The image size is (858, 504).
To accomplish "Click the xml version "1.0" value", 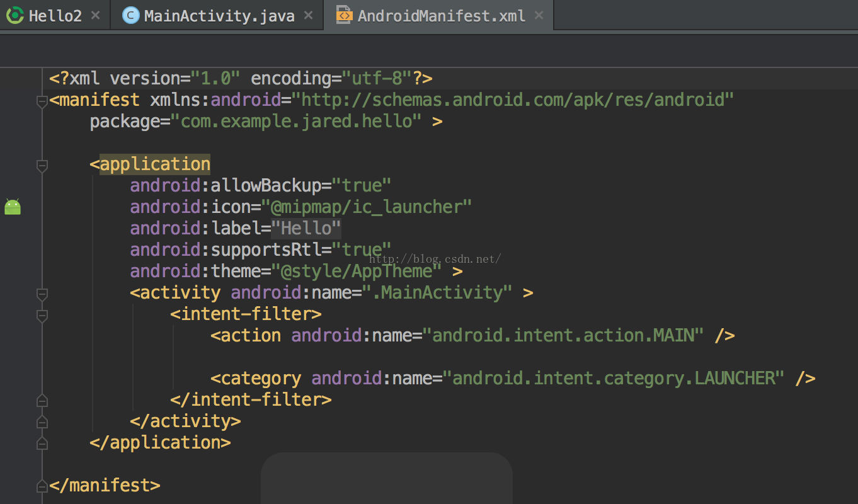I will 215,78.
